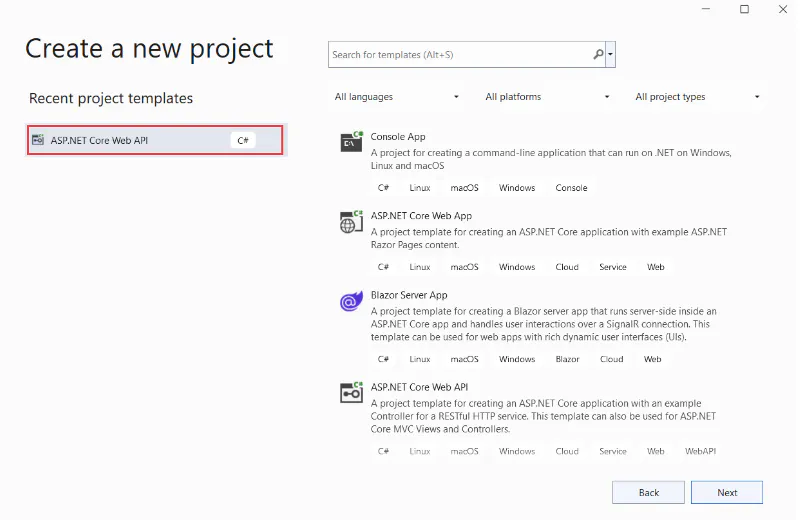The height and width of the screenshot is (524, 800).
Task: Click the Windows tag under Console App
Action: click(x=517, y=188)
